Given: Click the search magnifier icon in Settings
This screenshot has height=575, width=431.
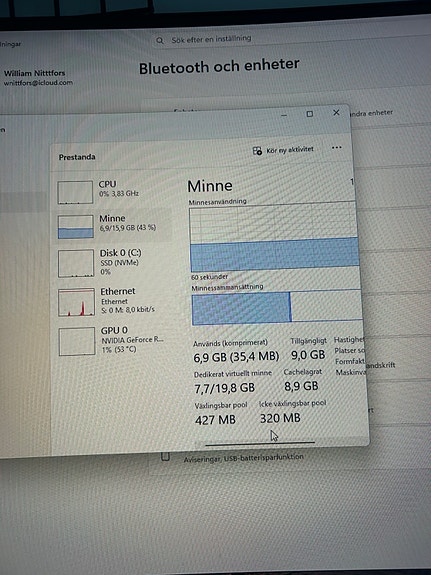Looking at the screenshot, I should [x=160, y=40].
